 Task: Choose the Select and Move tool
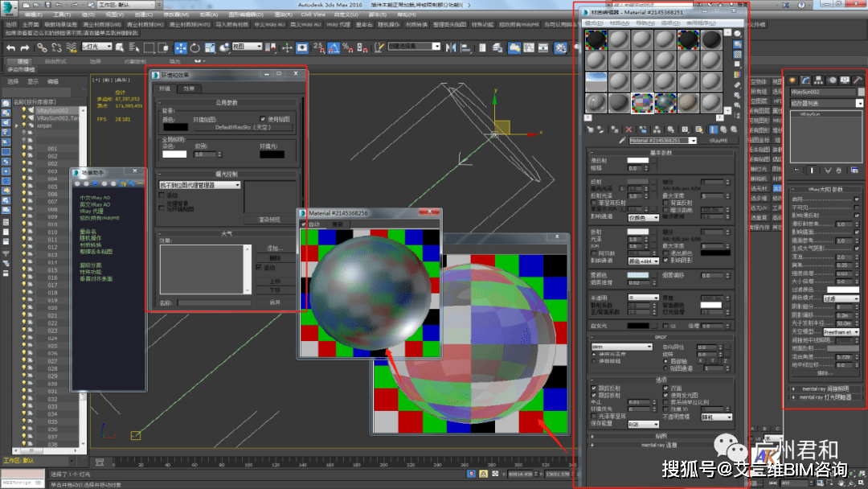[x=181, y=48]
